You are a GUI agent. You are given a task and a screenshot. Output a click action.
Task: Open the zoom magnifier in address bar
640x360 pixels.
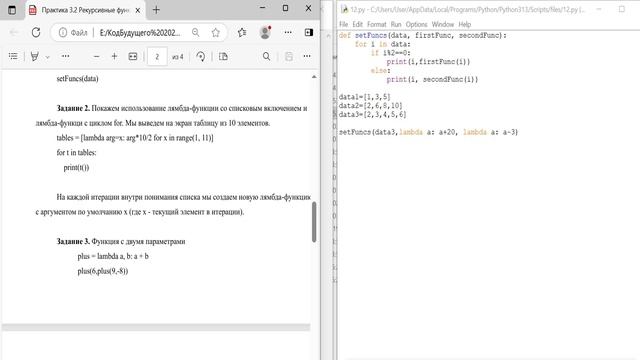coord(196,33)
